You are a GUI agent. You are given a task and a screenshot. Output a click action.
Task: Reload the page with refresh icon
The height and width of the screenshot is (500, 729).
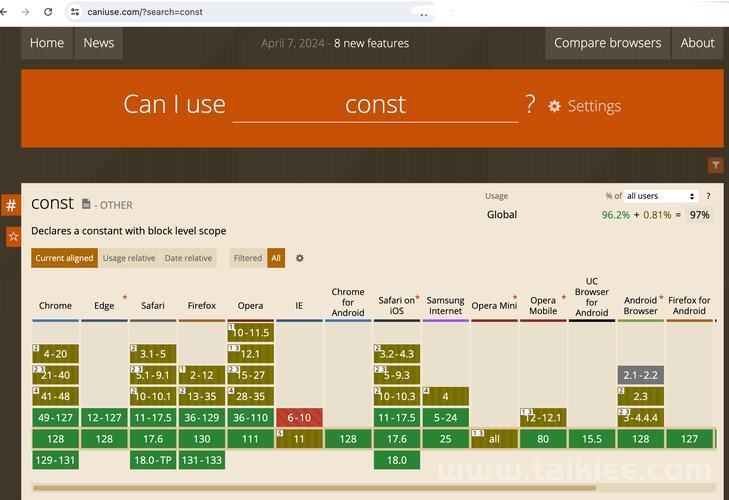click(x=48, y=12)
